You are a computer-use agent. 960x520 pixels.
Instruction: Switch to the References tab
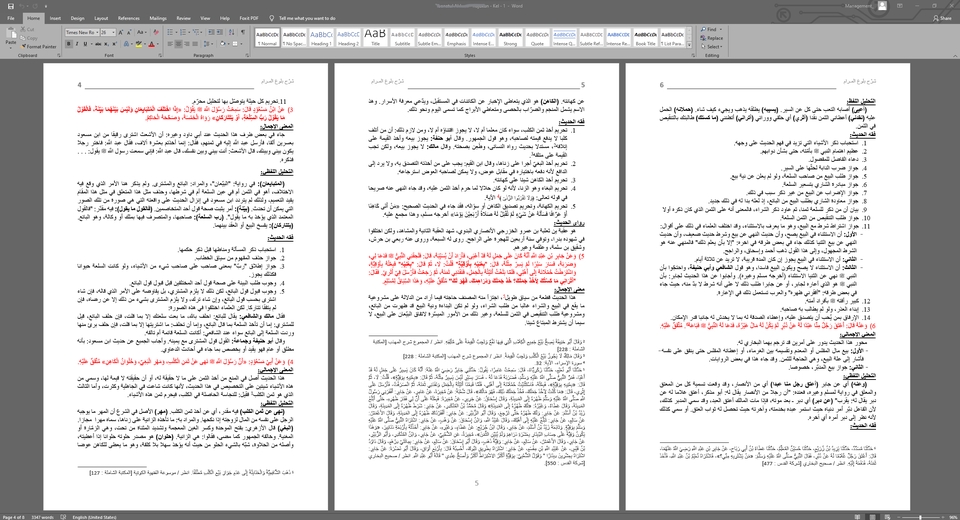pyautogui.click(x=129, y=18)
